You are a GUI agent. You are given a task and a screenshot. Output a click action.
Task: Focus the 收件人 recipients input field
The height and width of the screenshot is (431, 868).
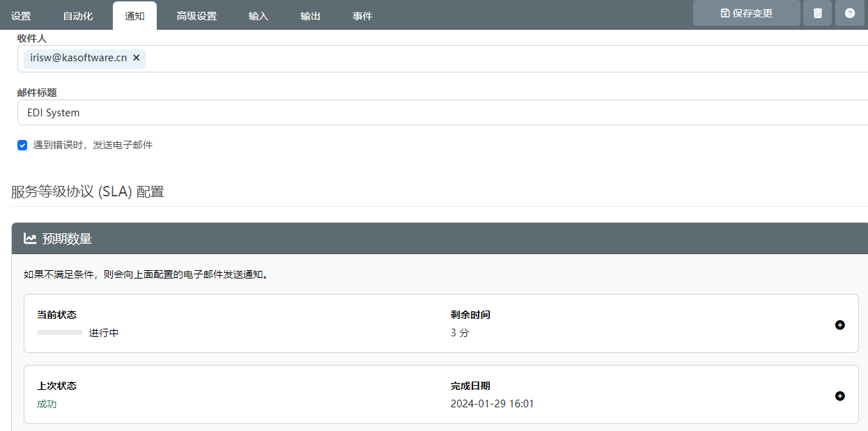[x=488, y=59]
